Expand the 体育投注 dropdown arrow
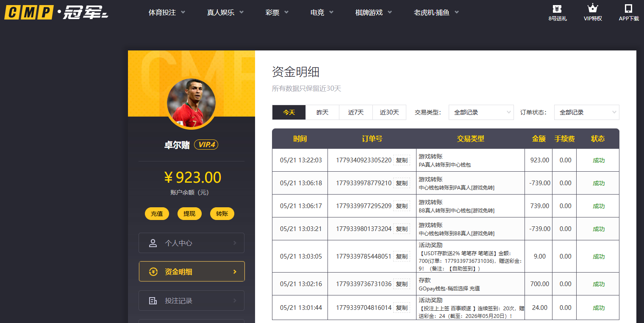This screenshot has height=323, width=644. [x=183, y=13]
